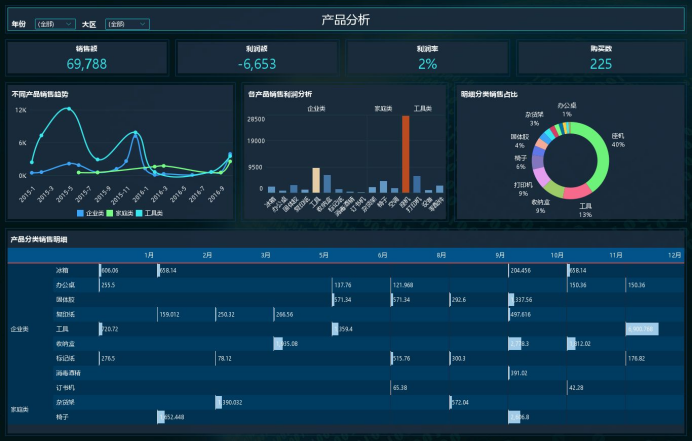Click the 产品分析 dashboard title
This screenshot has width=692, height=442.
[345, 20]
